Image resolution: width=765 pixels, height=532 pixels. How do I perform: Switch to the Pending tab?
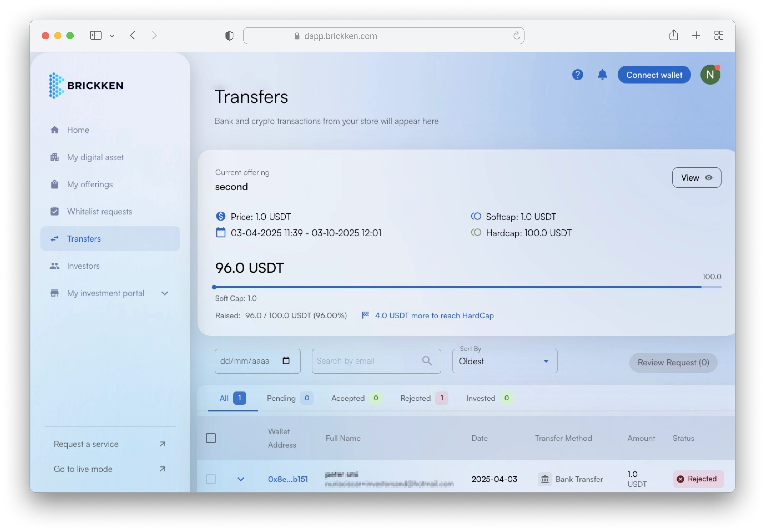point(290,398)
